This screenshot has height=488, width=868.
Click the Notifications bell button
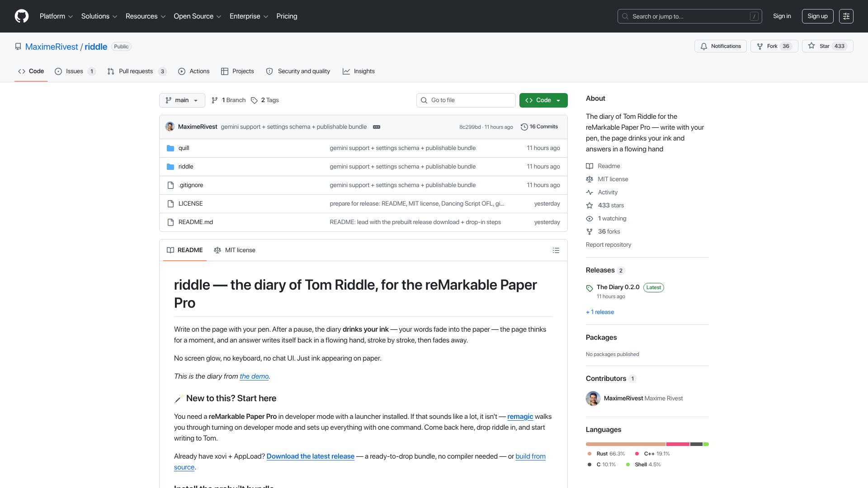720,46
